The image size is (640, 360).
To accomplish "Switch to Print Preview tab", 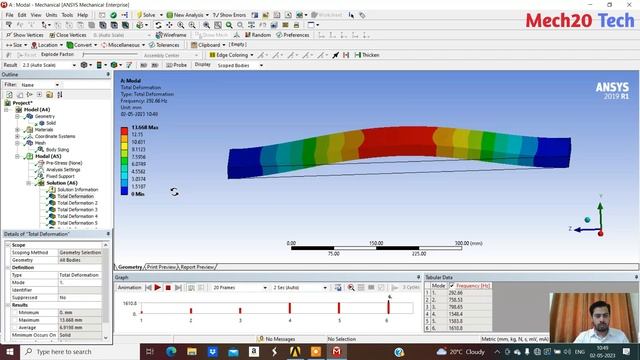I will (161, 267).
